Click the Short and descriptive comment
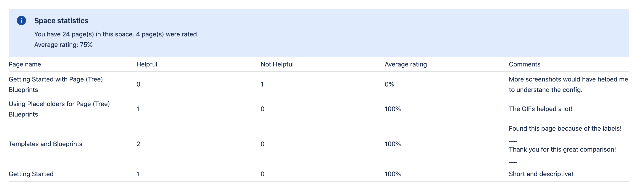Viewport: 644px width, 188px height. pos(541,174)
